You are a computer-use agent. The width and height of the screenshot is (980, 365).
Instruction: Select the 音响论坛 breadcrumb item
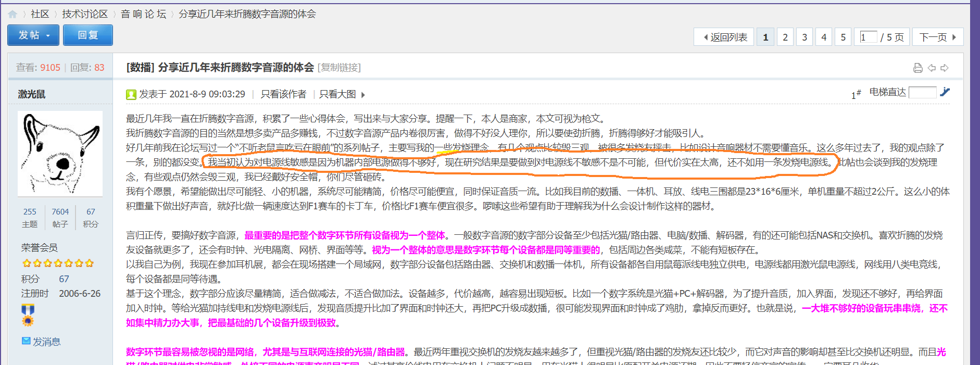click(143, 14)
